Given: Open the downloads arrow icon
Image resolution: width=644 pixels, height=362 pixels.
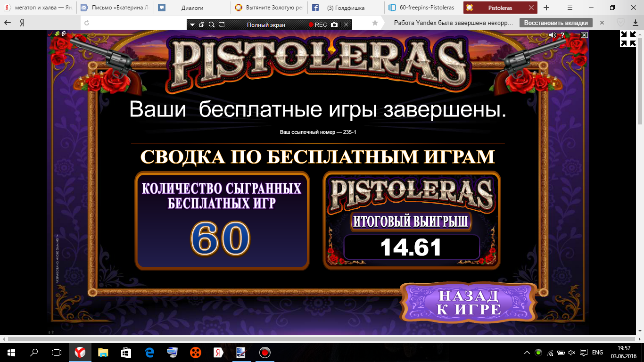Looking at the screenshot, I should click(x=636, y=23).
